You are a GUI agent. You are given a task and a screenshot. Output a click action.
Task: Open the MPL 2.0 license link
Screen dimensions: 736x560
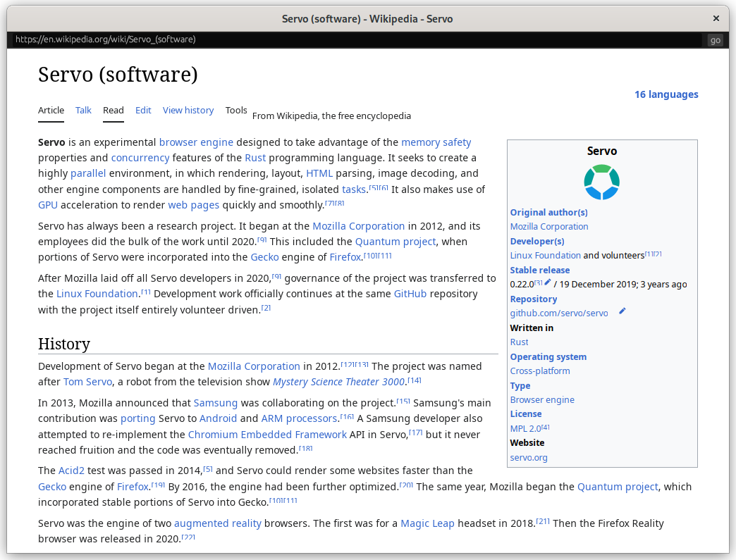[x=525, y=429]
